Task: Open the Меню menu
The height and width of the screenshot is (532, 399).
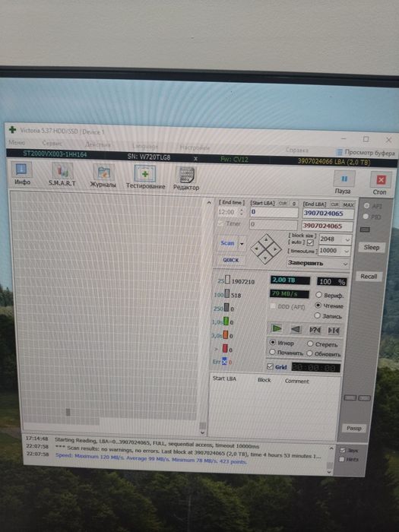Action: pyautogui.click(x=17, y=143)
